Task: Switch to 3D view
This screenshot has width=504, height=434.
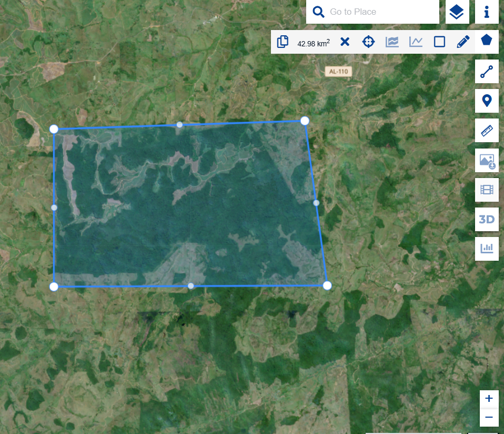Action: coord(487,220)
